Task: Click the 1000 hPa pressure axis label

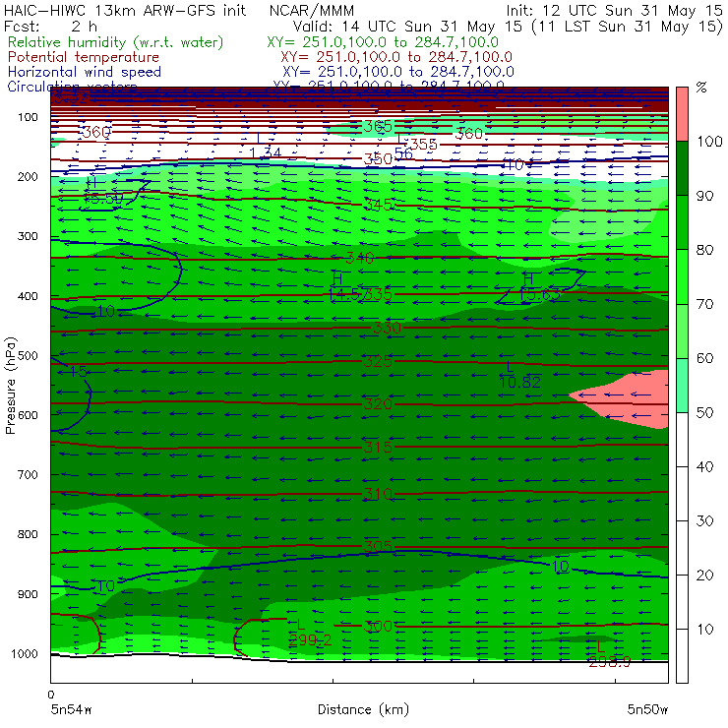Action: click(x=25, y=653)
